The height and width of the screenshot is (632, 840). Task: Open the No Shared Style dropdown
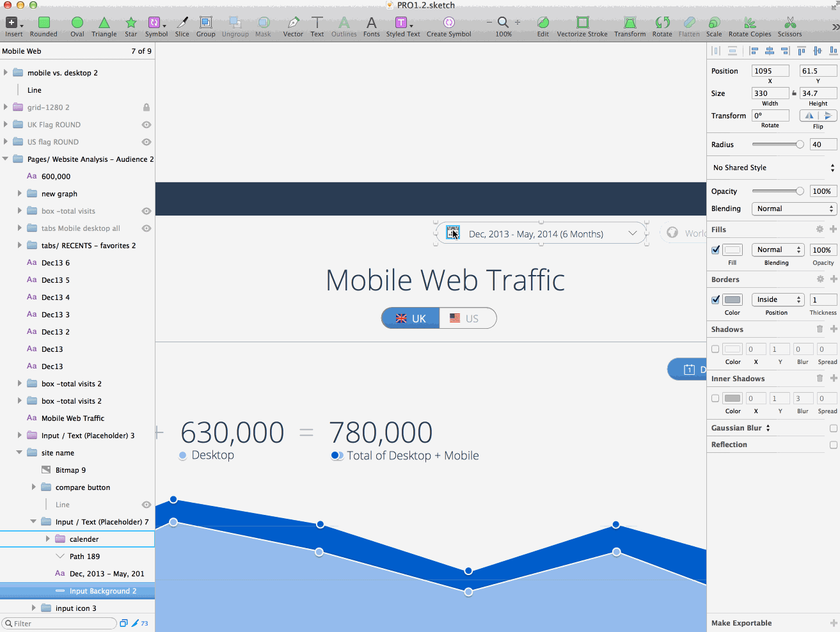click(x=773, y=168)
